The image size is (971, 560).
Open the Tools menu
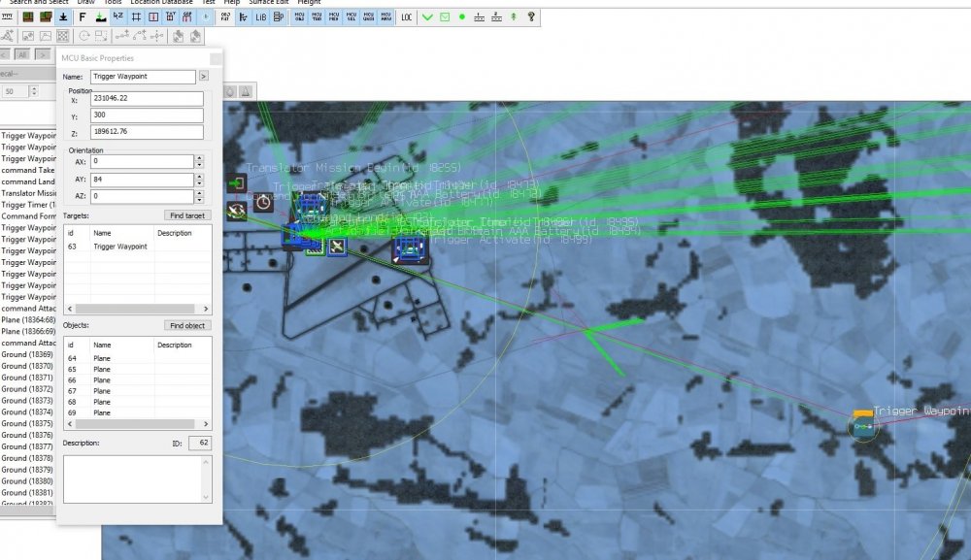pyautogui.click(x=113, y=3)
